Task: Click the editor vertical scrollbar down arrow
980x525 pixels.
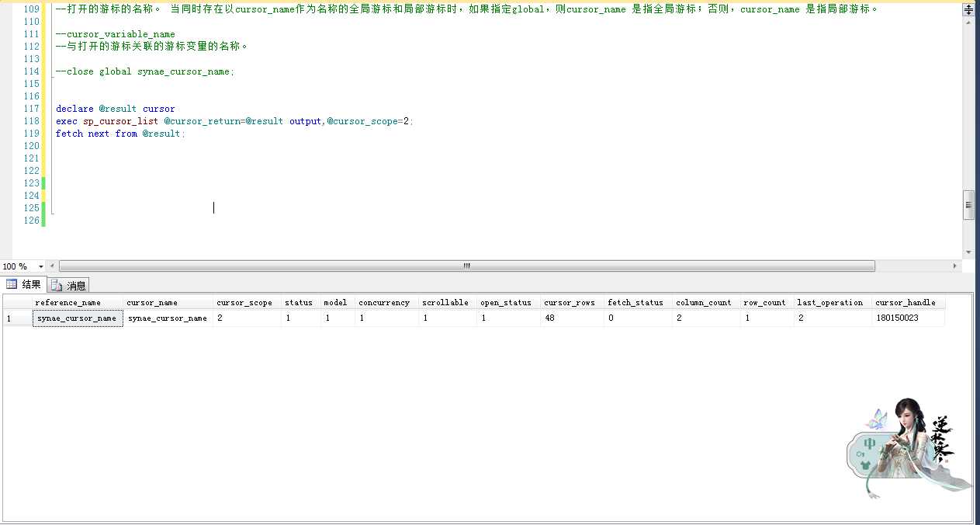Action: pos(968,252)
